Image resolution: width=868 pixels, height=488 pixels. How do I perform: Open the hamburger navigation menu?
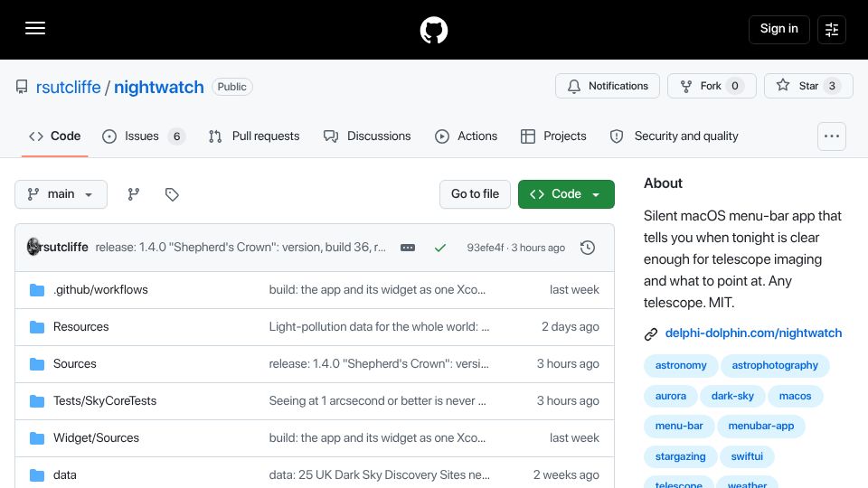(35, 29)
